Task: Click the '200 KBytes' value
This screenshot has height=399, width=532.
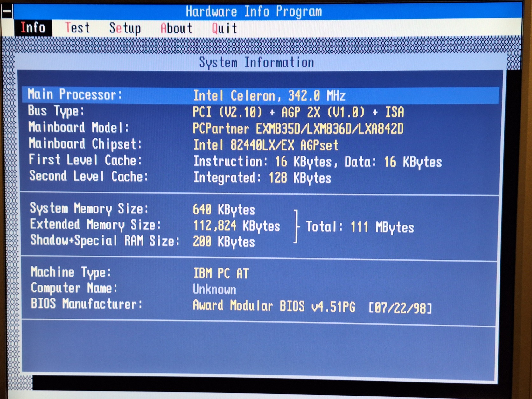Action: pyautogui.click(x=224, y=242)
